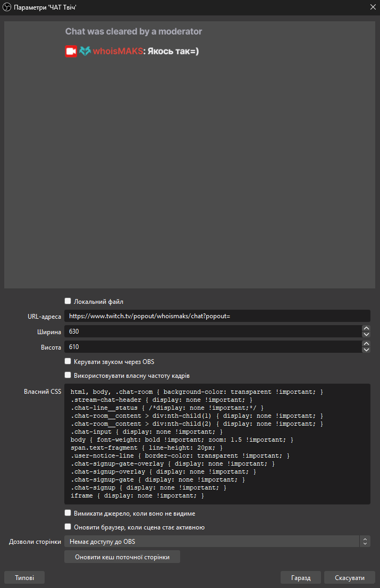
Task: Close the properties dialog window
Action: [372, 7]
